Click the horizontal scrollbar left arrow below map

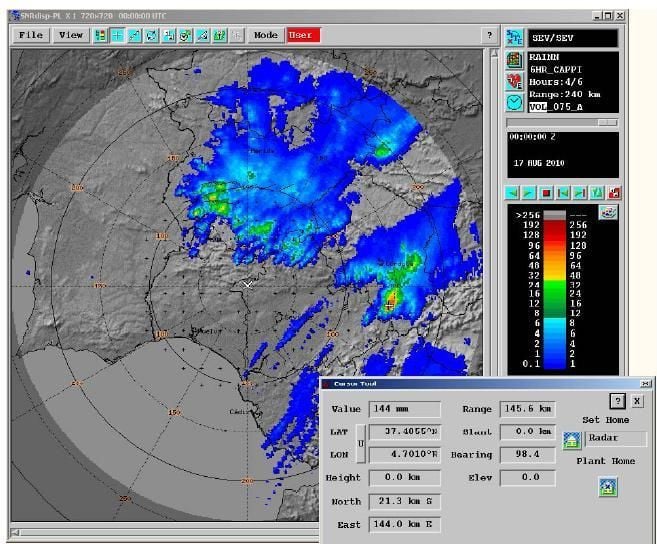pos(15,533)
